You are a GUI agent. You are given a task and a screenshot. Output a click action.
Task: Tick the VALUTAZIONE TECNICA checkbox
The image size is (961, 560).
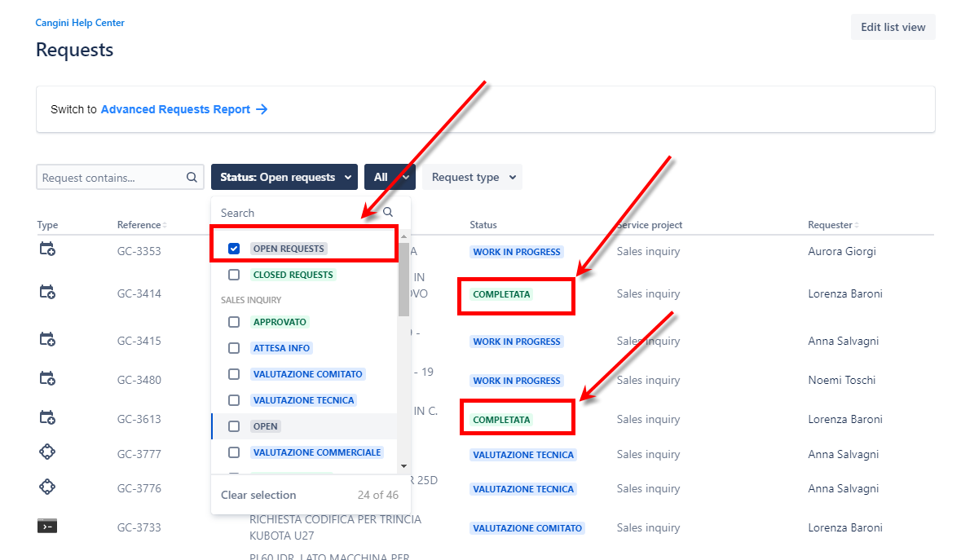pos(234,401)
